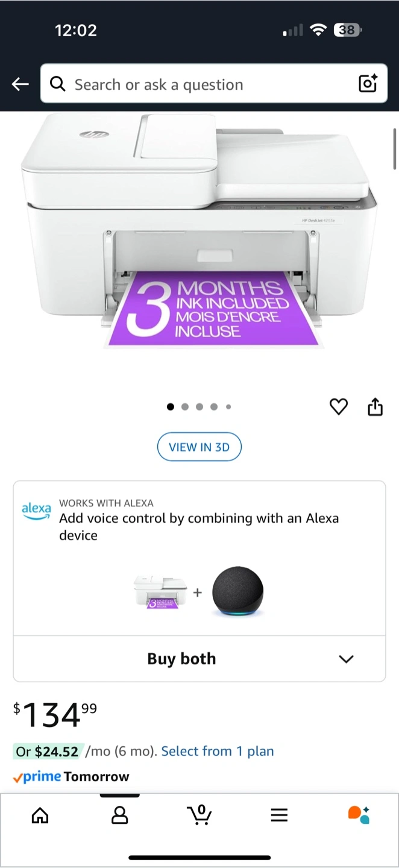Click the Buy both chevron arrow

pos(346,659)
